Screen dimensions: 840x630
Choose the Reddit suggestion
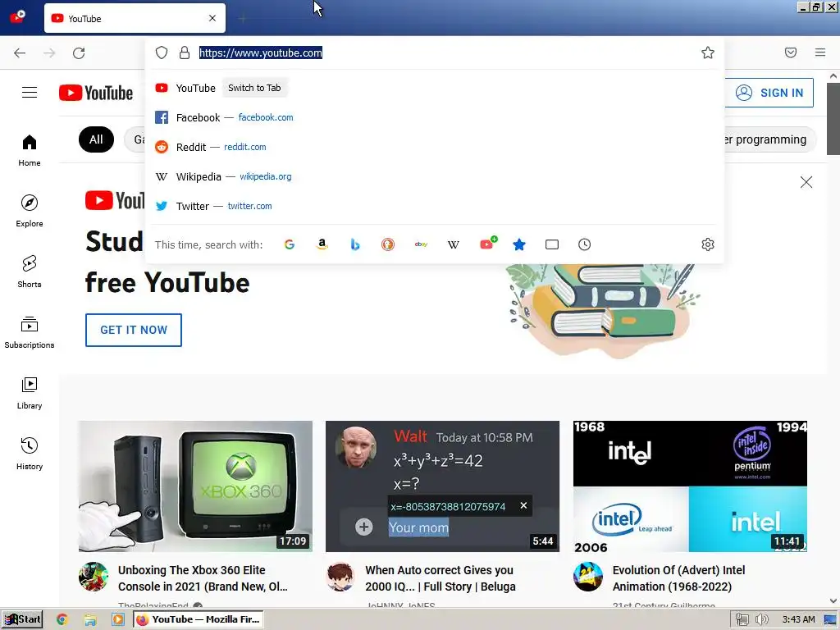pos(434,147)
